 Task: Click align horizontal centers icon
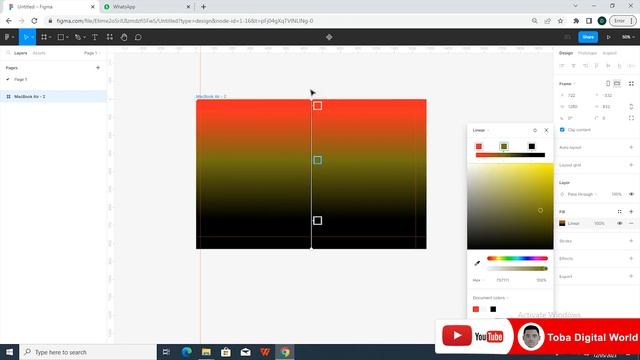[x=573, y=66]
